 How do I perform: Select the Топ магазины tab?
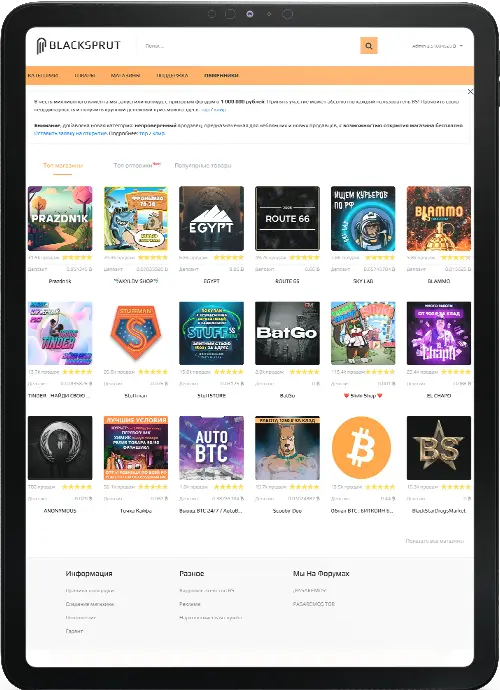pyautogui.click(x=62, y=165)
